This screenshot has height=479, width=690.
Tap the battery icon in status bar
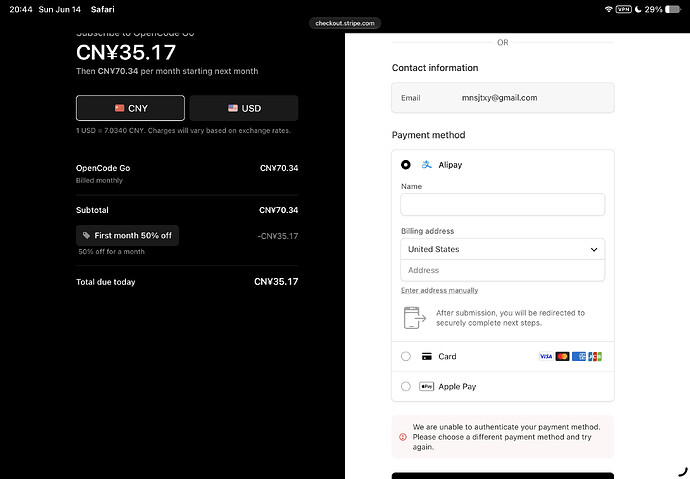[x=673, y=9]
